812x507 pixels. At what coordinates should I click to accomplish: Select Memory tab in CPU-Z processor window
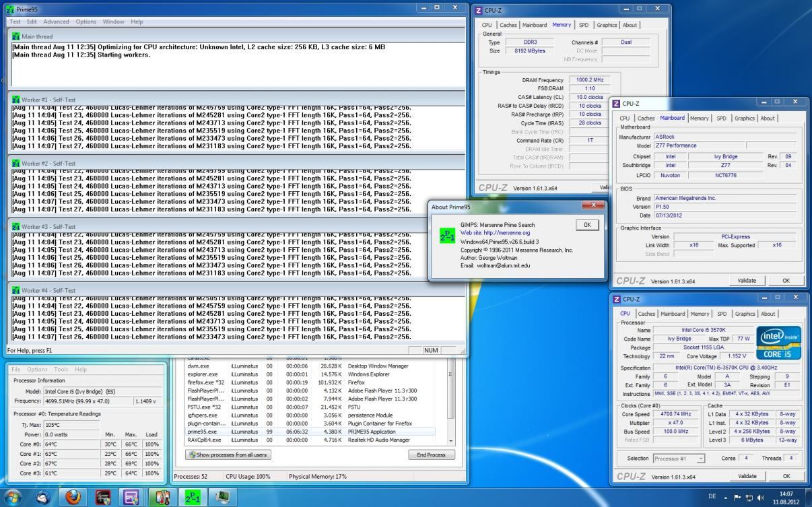click(x=700, y=313)
